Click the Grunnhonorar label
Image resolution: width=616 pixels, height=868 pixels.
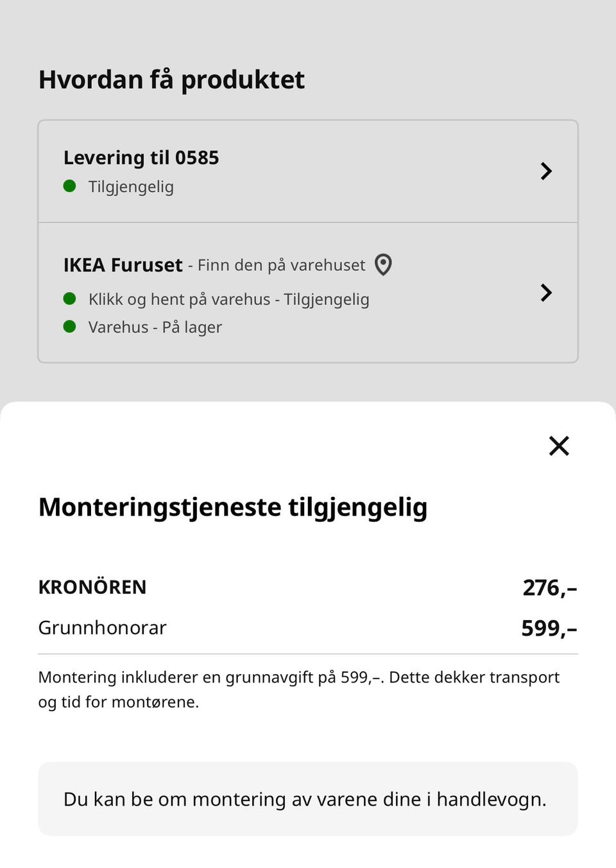[103, 627]
